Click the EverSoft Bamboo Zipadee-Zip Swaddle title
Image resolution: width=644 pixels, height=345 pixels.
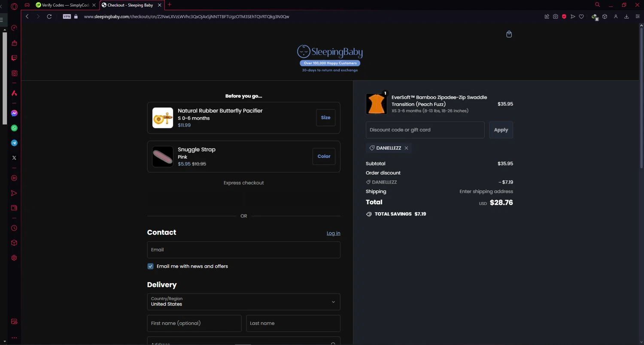439,101
